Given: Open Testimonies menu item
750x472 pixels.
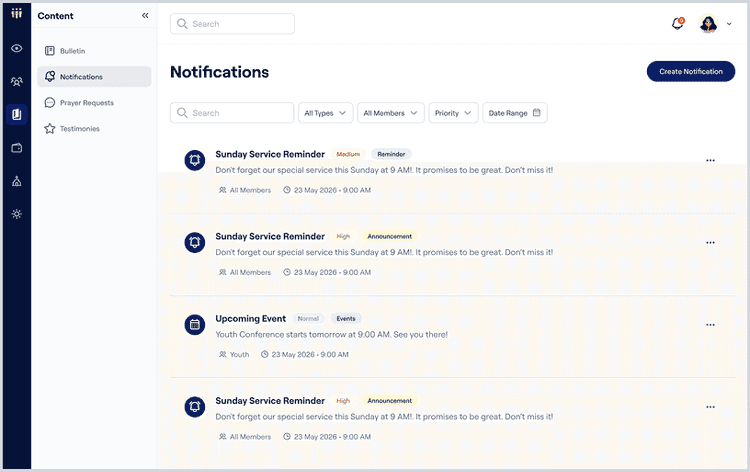Looking at the screenshot, I should [94, 128].
